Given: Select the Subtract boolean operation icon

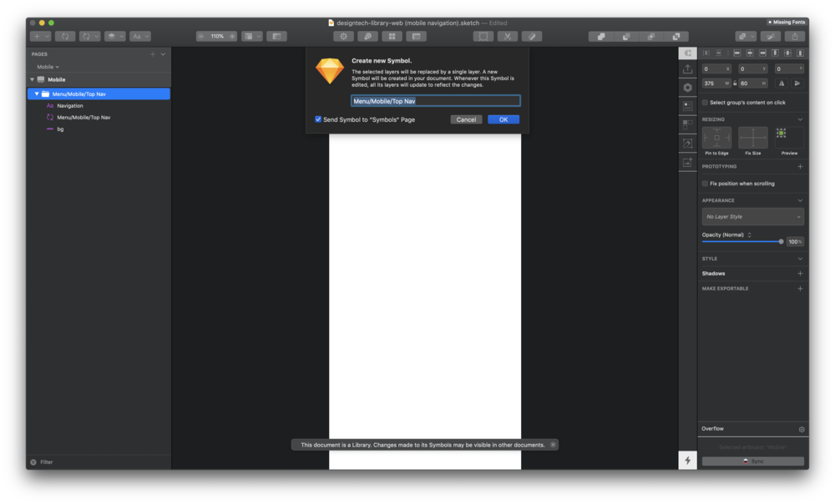Looking at the screenshot, I should click(x=626, y=36).
